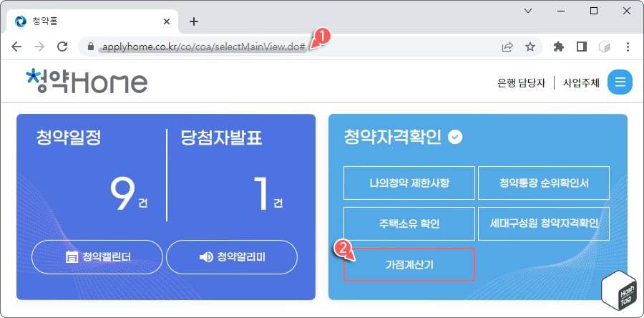Viewport: 644px width, 318px height.
Task: Click the 세대구성원 청약자격확인 button
Action: pyautogui.click(x=544, y=223)
